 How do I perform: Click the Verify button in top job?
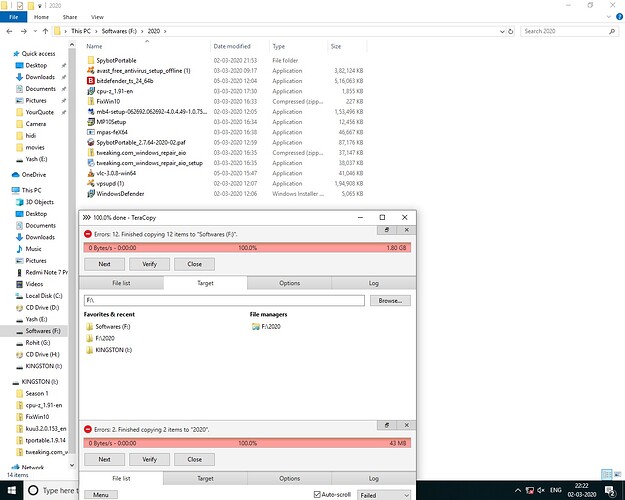click(x=150, y=264)
